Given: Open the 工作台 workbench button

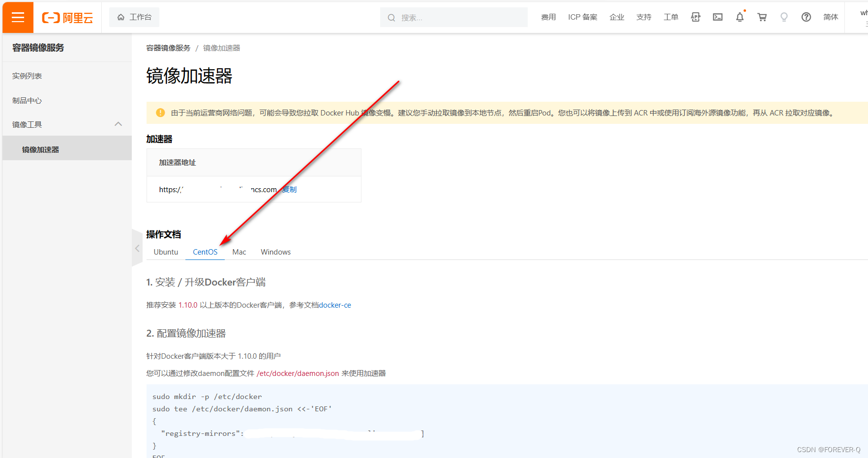Looking at the screenshot, I should (134, 17).
